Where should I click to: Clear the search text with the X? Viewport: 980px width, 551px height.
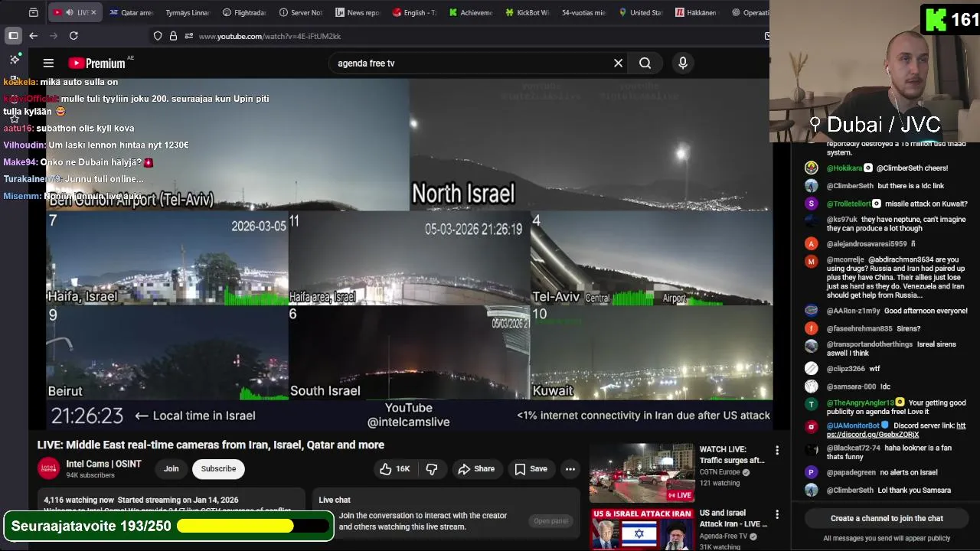pyautogui.click(x=618, y=64)
